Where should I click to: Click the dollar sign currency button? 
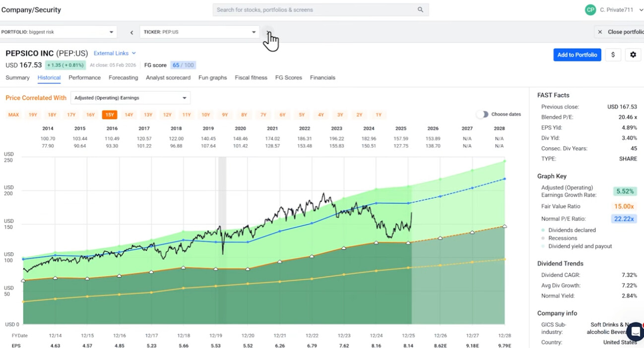(613, 55)
